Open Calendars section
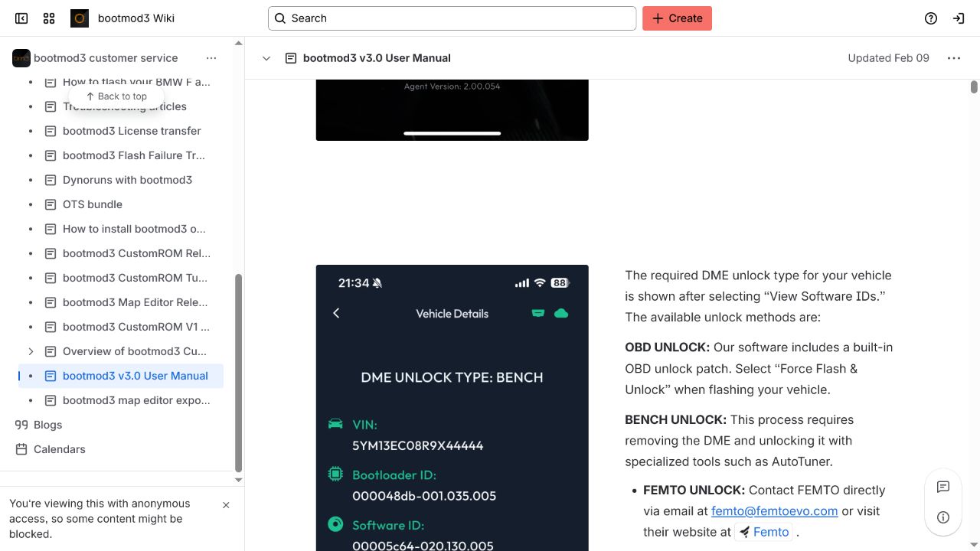 [60, 449]
